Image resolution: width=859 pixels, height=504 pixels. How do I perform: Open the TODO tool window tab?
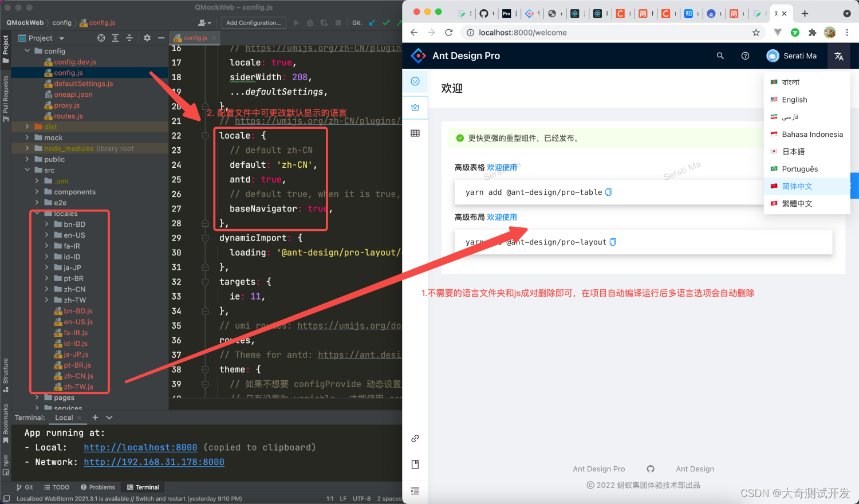[57, 487]
